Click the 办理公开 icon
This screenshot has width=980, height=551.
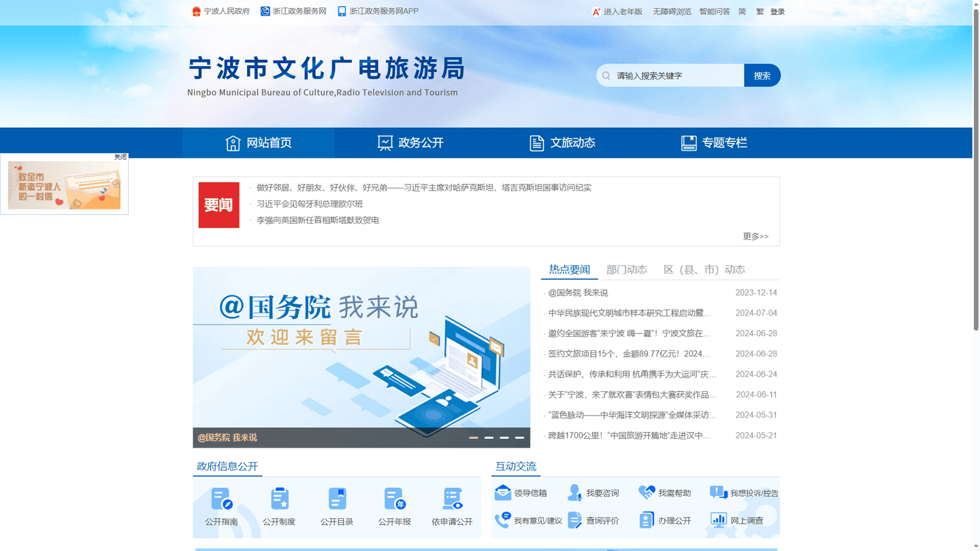pos(647,520)
